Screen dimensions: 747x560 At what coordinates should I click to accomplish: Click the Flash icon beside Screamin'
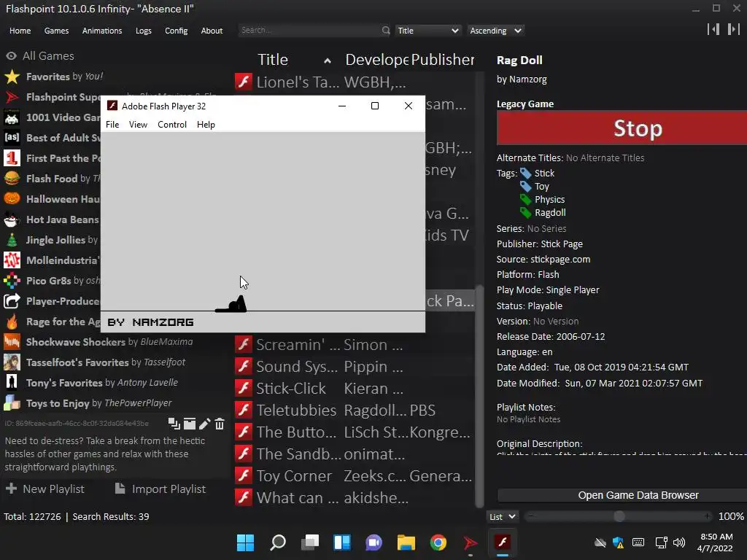[244, 344]
